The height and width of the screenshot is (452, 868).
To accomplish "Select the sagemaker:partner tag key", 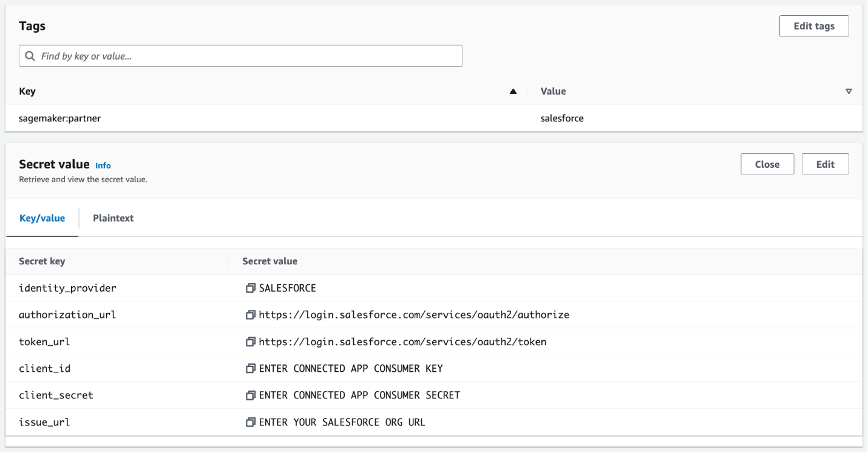I will [60, 118].
